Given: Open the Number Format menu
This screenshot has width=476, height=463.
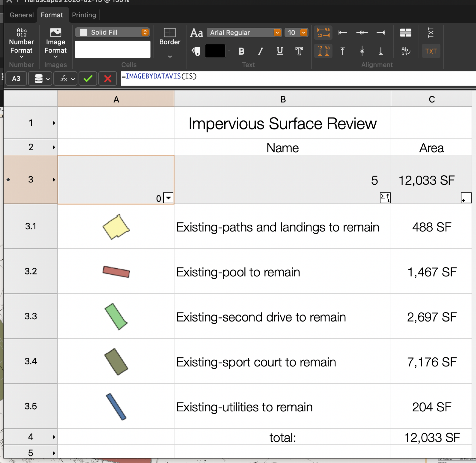Looking at the screenshot, I should (x=21, y=43).
